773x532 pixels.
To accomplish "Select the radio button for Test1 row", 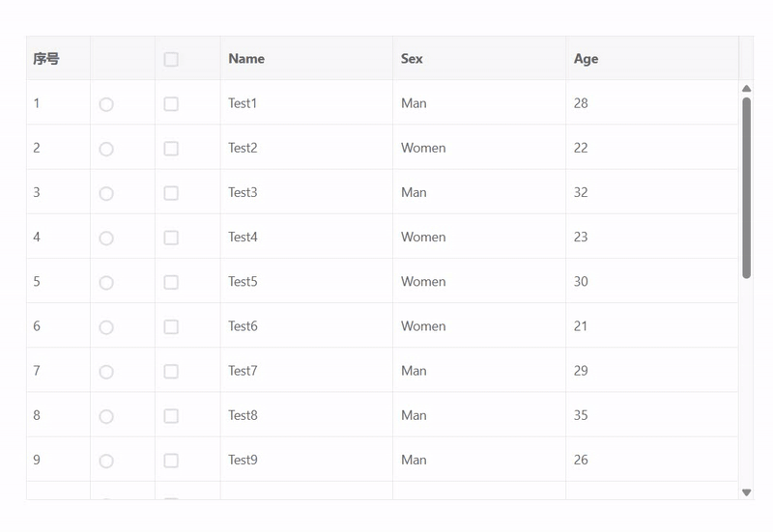I will 106,104.
